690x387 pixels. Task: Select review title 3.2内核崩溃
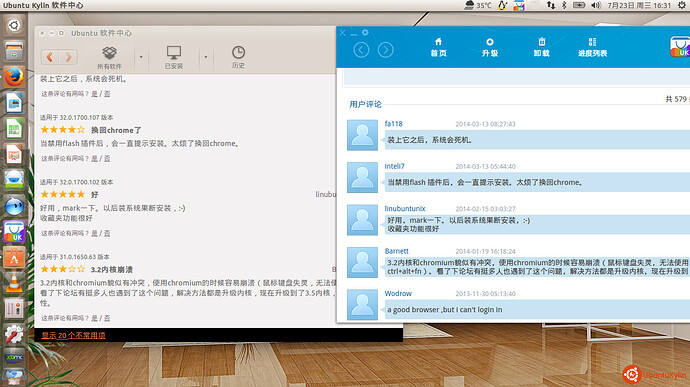point(112,269)
